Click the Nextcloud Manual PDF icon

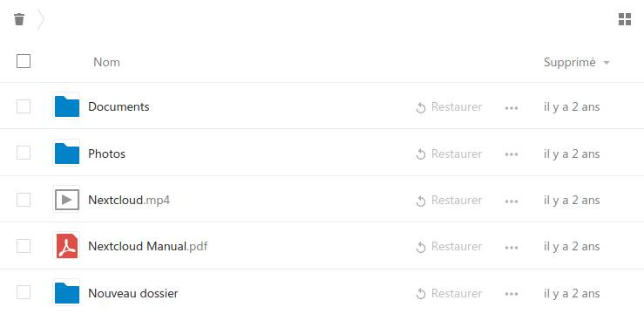point(66,246)
